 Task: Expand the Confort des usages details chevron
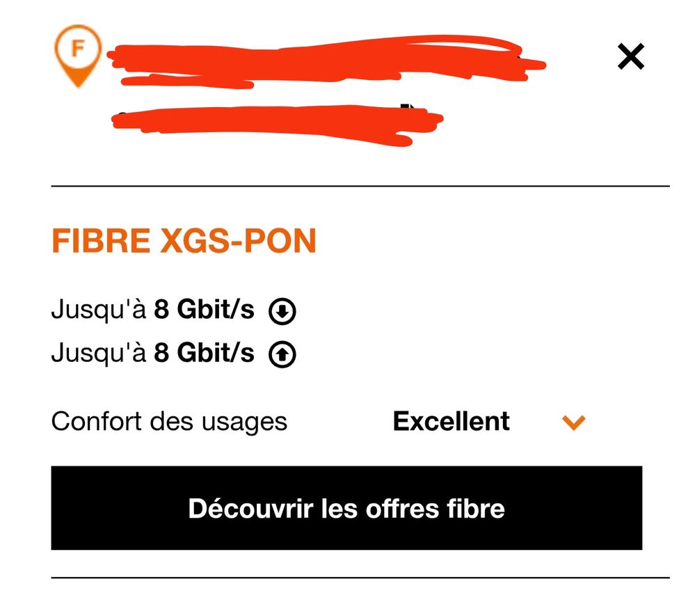(574, 422)
